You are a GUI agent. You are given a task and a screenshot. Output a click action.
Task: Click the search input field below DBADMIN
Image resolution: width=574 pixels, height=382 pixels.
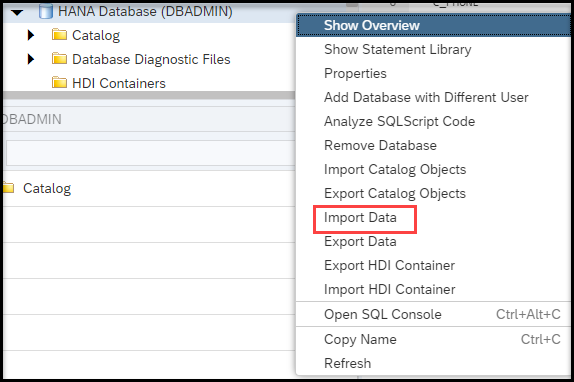pyautogui.click(x=151, y=153)
